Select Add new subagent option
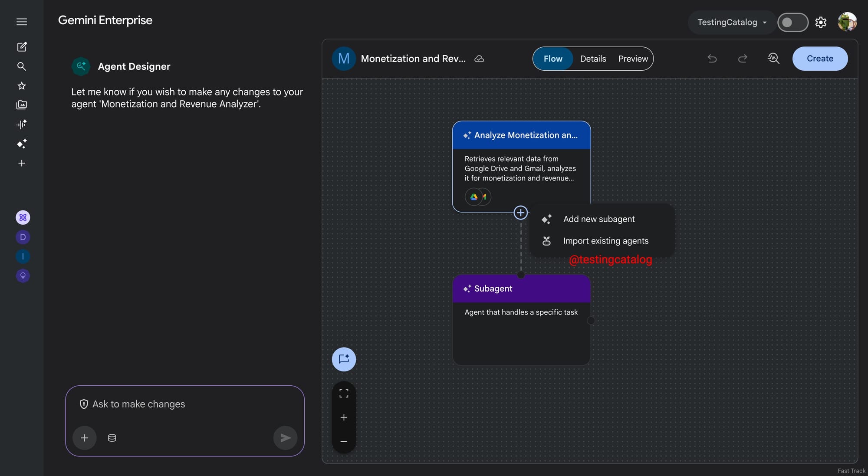This screenshot has height=476, width=868. 598,219
